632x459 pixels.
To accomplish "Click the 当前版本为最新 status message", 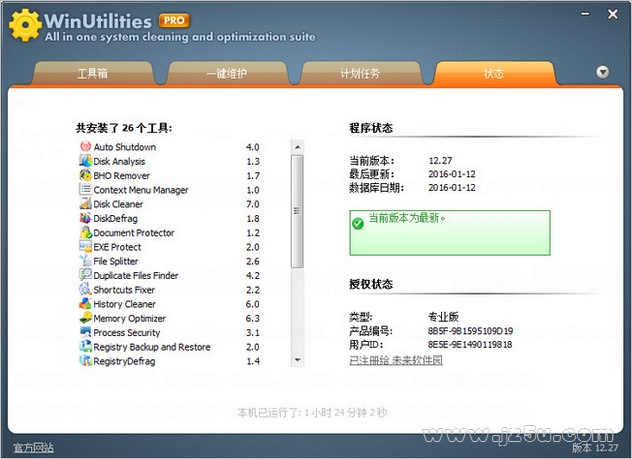I will click(407, 218).
